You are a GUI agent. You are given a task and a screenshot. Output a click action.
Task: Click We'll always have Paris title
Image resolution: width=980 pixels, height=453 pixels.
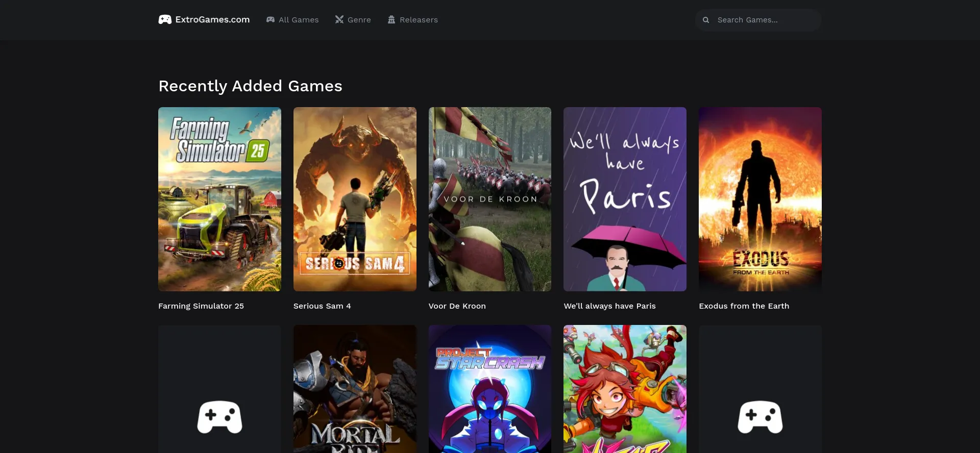coord(609,306)
